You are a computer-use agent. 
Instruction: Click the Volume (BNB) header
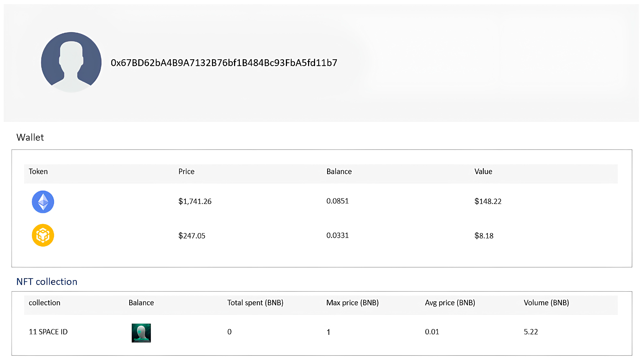pos(546,303)
